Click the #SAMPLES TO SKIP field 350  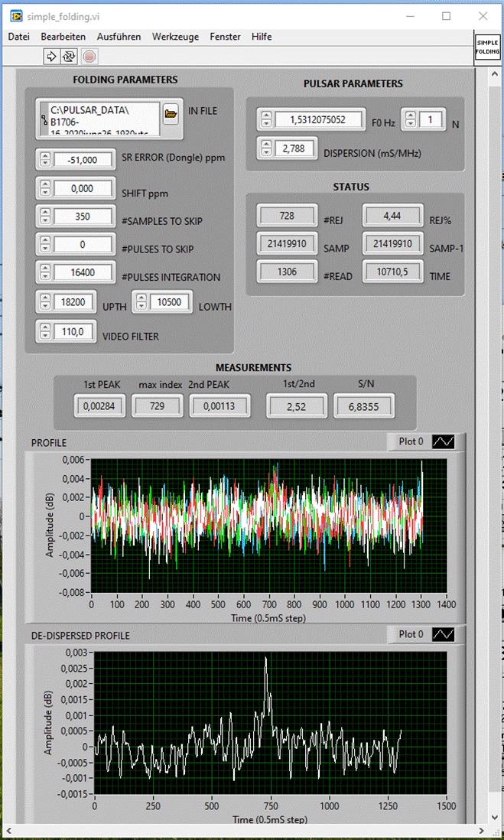click(83, 217)
